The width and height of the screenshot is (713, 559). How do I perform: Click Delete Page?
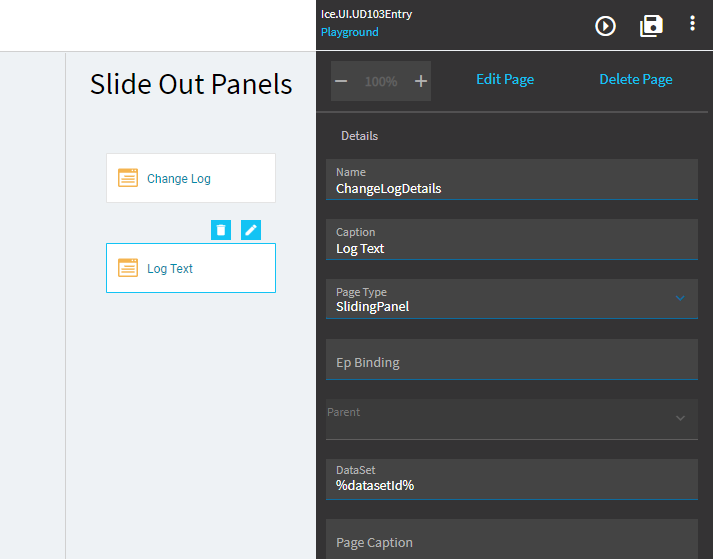point(636,79)
